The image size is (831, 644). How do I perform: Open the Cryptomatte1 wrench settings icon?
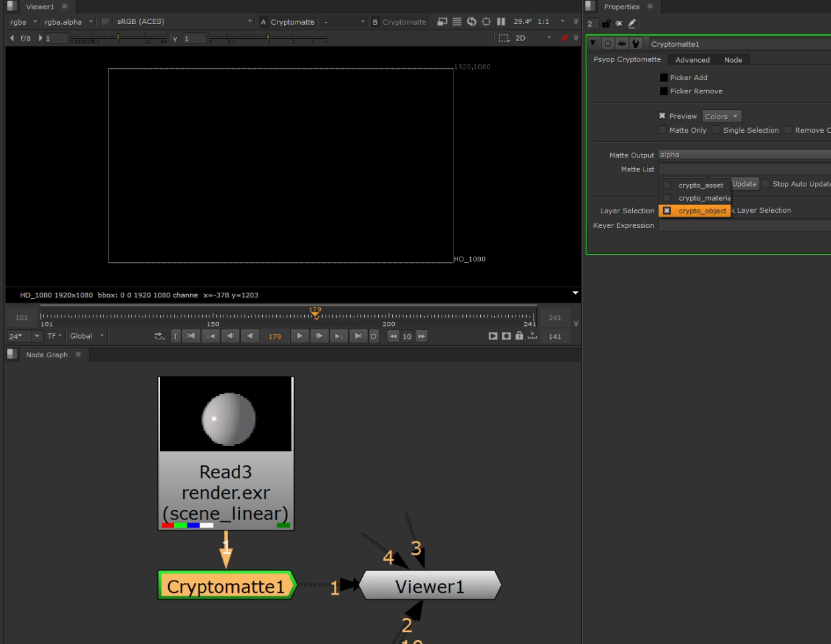coord(636,43)
